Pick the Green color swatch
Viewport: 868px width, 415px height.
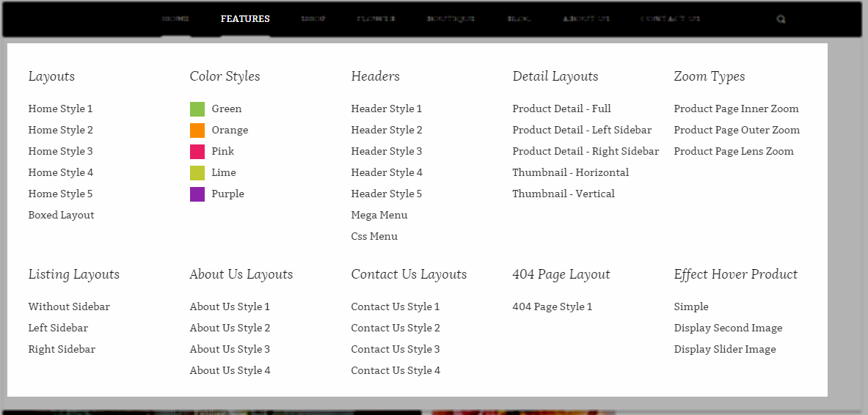coord(197,109)
